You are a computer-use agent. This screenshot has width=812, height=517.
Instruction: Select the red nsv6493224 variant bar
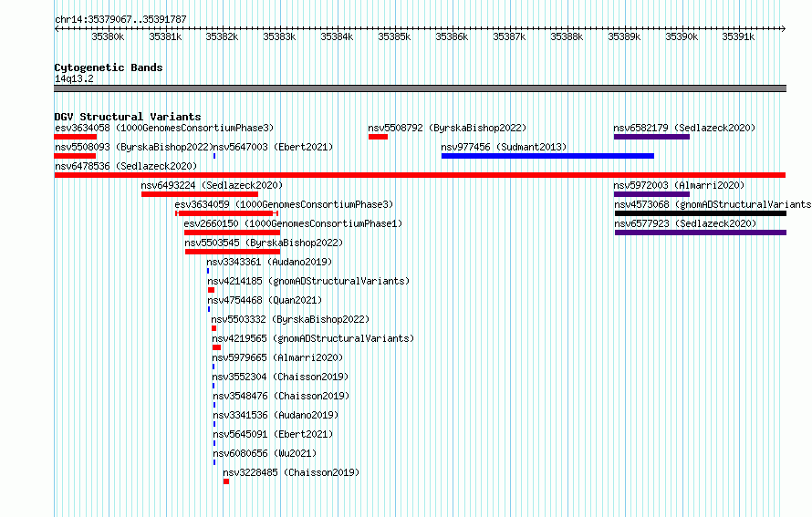(x=200, y=194)
